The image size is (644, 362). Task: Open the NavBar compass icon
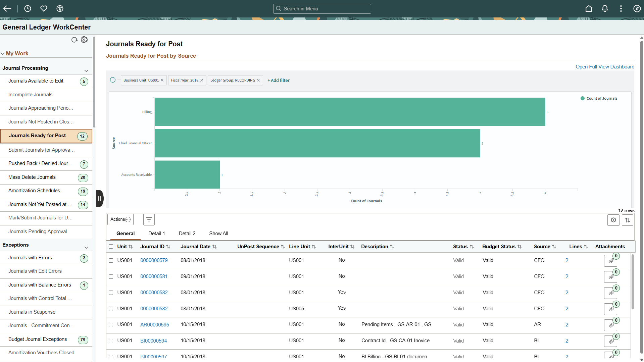(x=637, y=9)
